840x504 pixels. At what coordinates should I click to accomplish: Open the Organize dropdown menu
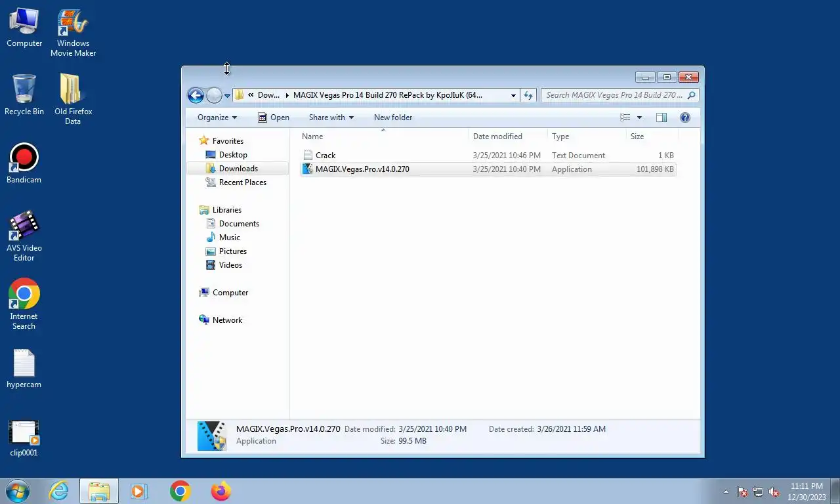pos(217,117)
